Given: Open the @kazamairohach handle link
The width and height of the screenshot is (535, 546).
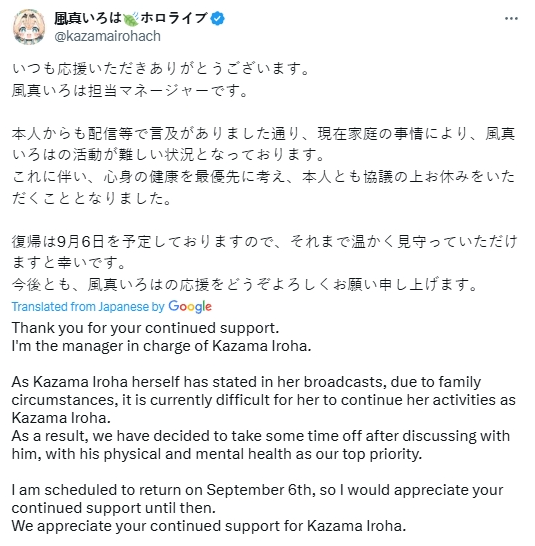Looking at the screenshot, I should [107, 36].
